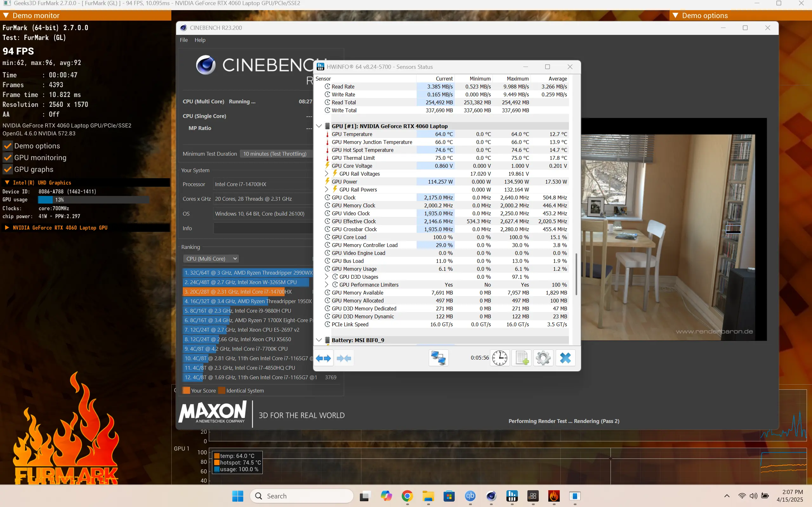
Task: Click the large Cinebench logo sphere
Action: pyautogui.click(x=206, y=65)
